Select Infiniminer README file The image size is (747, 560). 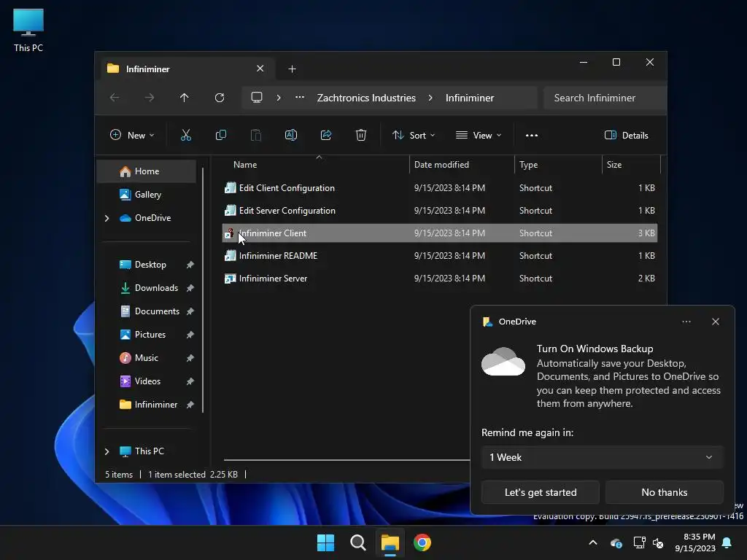(x=439, y=256)
